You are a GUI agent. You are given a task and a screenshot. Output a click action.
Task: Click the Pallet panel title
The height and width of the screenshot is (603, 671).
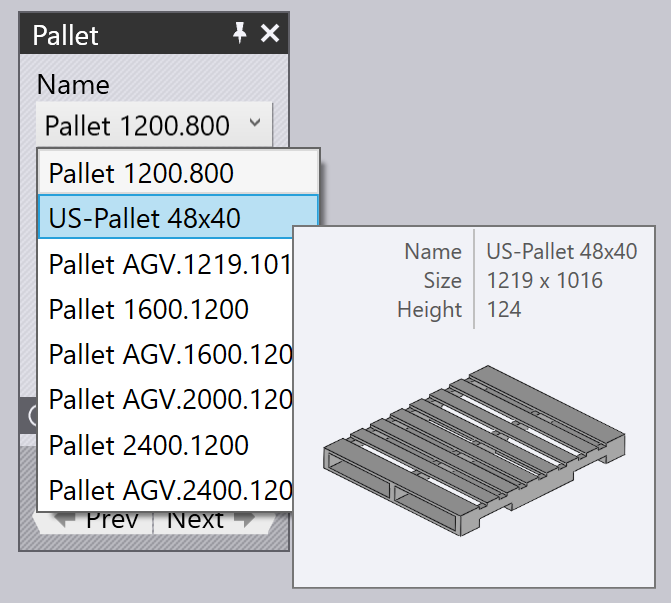[x=65, y=35]
